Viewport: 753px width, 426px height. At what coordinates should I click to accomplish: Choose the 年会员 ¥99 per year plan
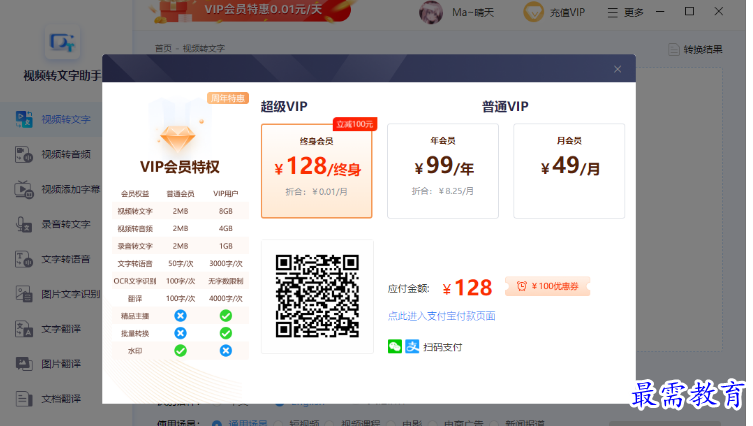click(443, 171)
